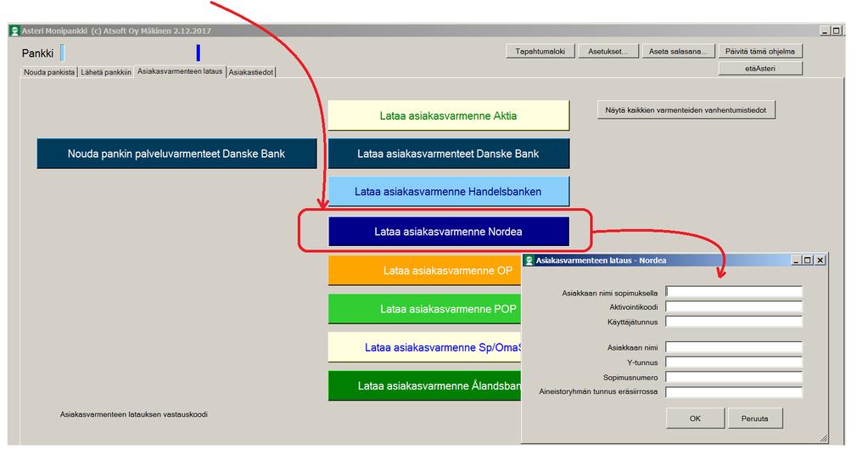868x466 pixels.
Task: Click the Tapahtumaloki button
Action: click(540, 52)
